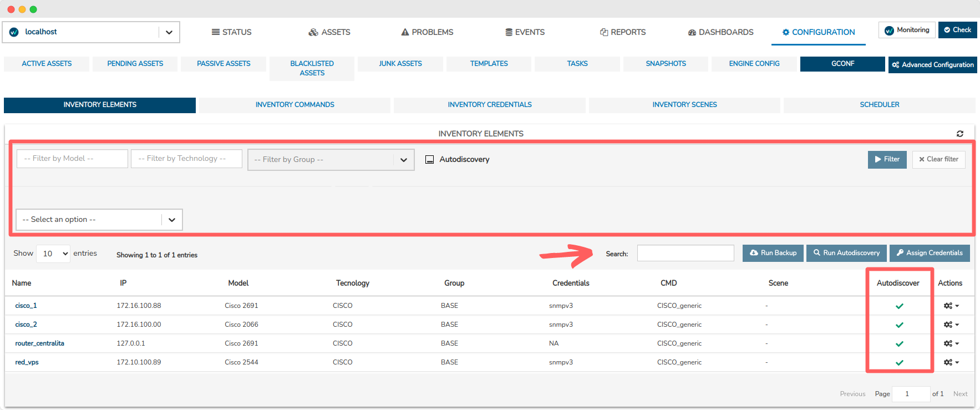Open the Inventory Commands tab
This screenshot has width=980, height=410.
[294, 105]
